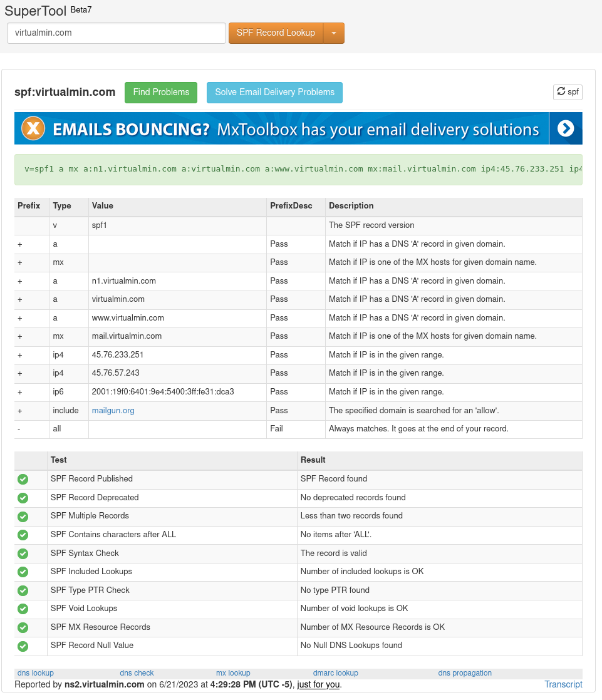Click the green check beside SPF Type PTR Check
The image size is (602, 700).
tap(23, 590)
